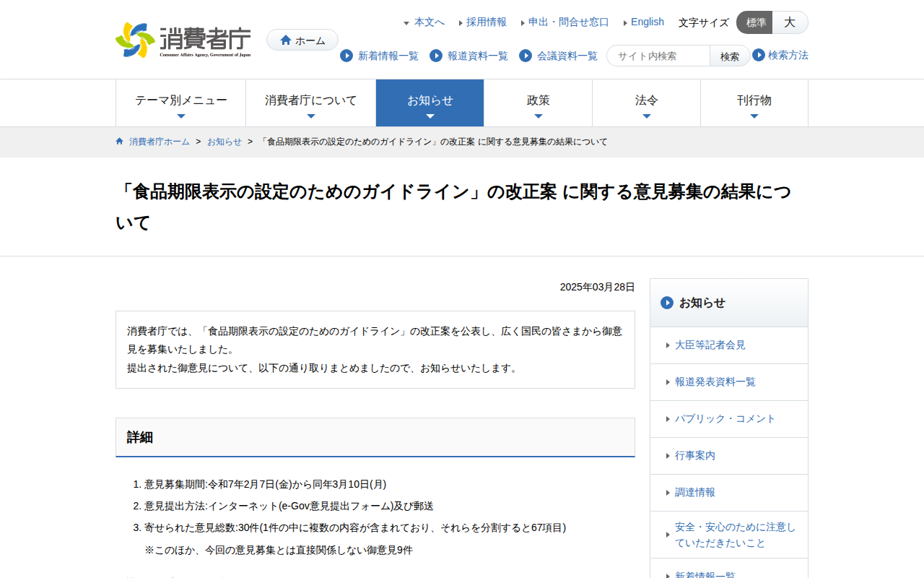This screenshot has height=578, width=924.
Task: Click the home icon button ホーム
Action: coord(302,40)
